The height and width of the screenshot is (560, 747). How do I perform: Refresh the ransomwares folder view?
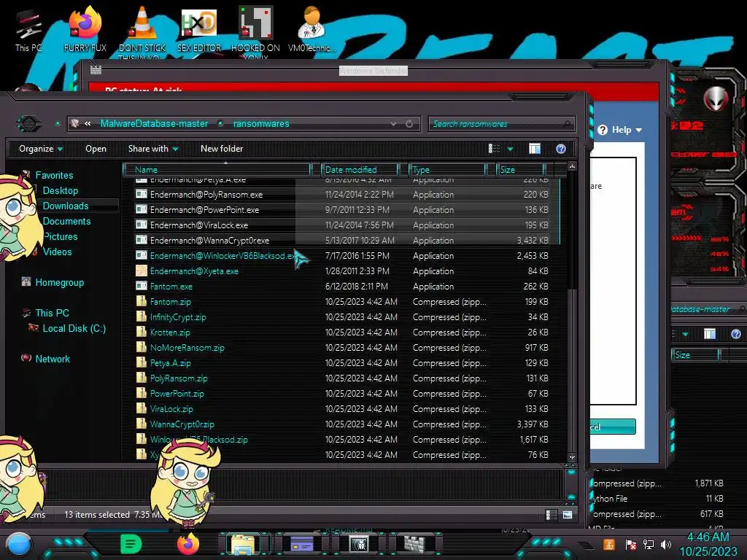coord(409,124)
